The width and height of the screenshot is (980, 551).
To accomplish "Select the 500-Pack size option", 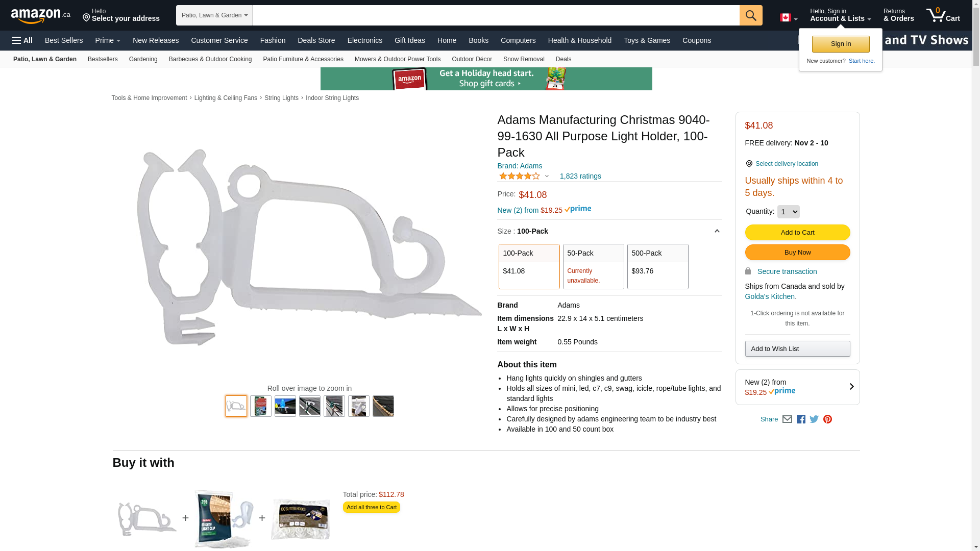I will 657,266.
